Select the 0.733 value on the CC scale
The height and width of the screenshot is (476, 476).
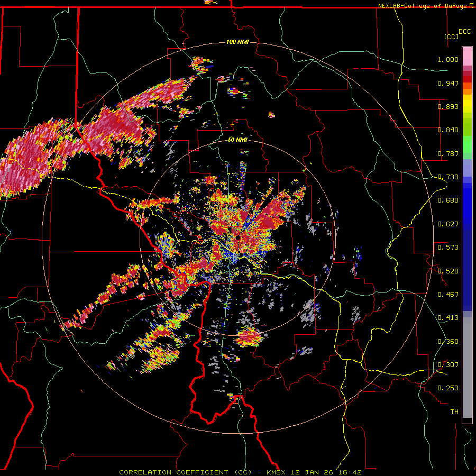[x=448, y=177]
